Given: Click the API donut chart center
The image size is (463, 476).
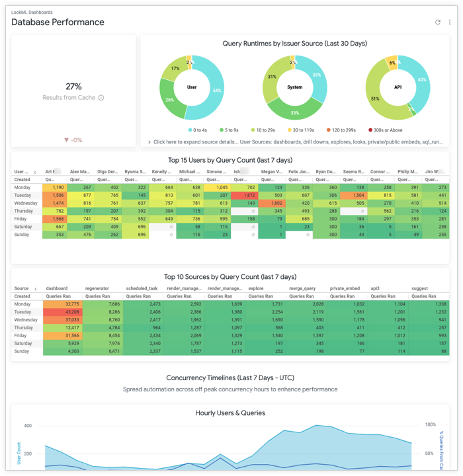Looking at the screenshot, I should tap(398, 87).
